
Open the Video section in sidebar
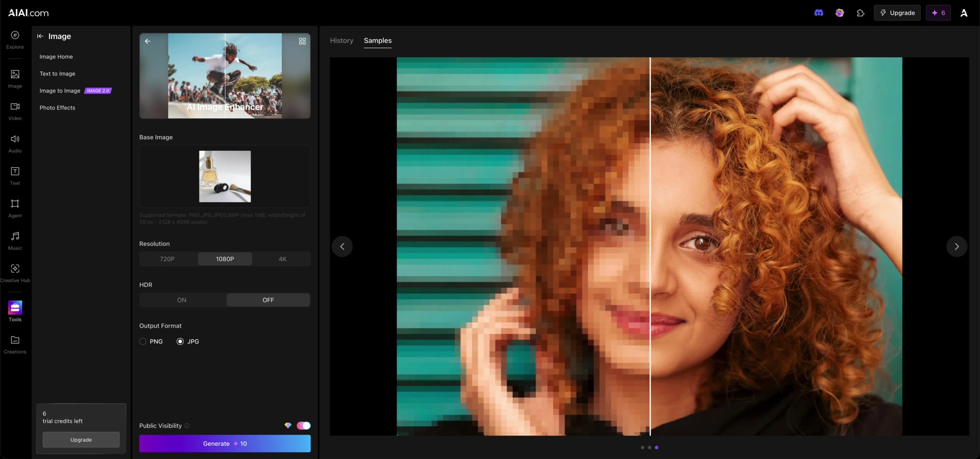(15, 111)
